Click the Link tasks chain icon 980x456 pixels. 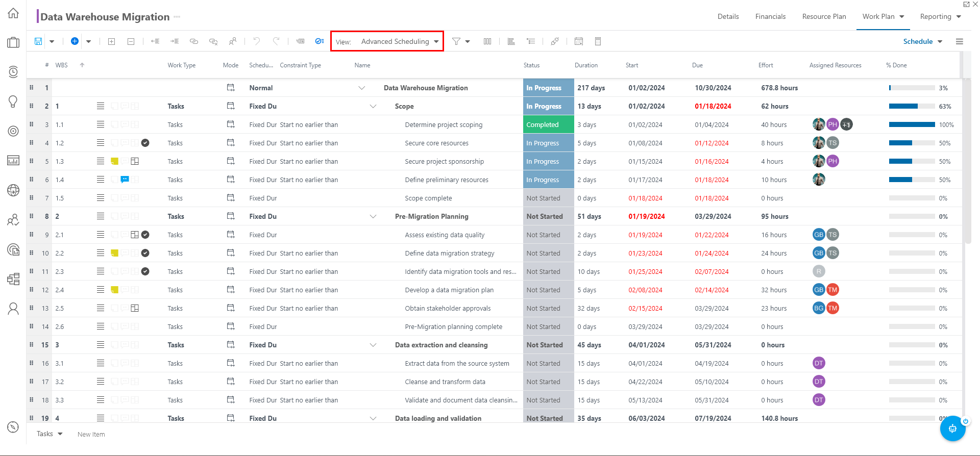(194, 41)
